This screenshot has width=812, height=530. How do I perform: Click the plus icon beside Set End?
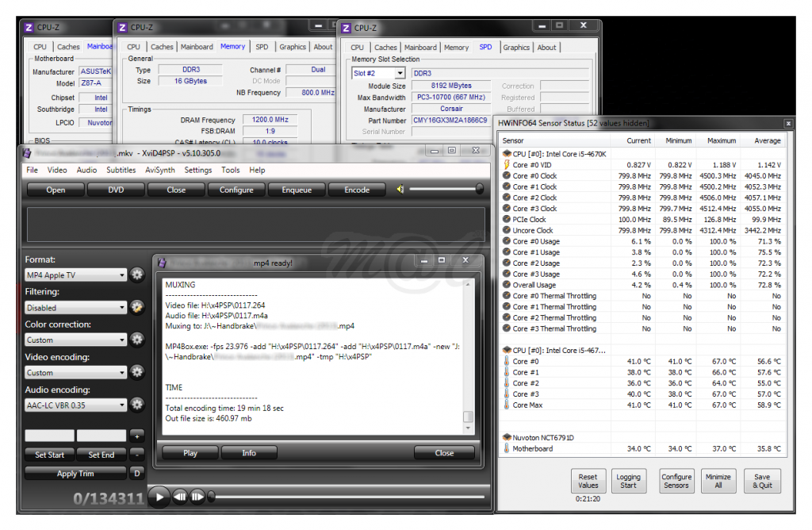[136, 436]
